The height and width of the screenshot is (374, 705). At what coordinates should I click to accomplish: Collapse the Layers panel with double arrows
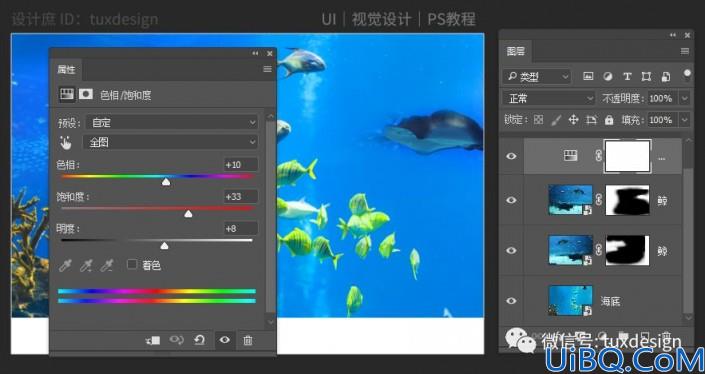tap(673, 35)
